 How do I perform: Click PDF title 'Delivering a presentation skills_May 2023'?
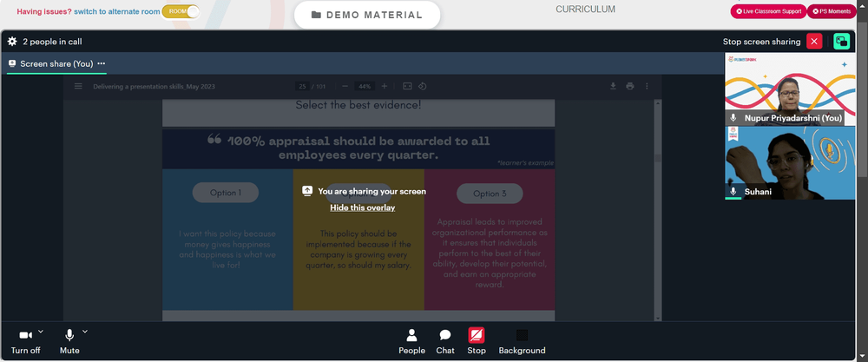tap(154, 86)
